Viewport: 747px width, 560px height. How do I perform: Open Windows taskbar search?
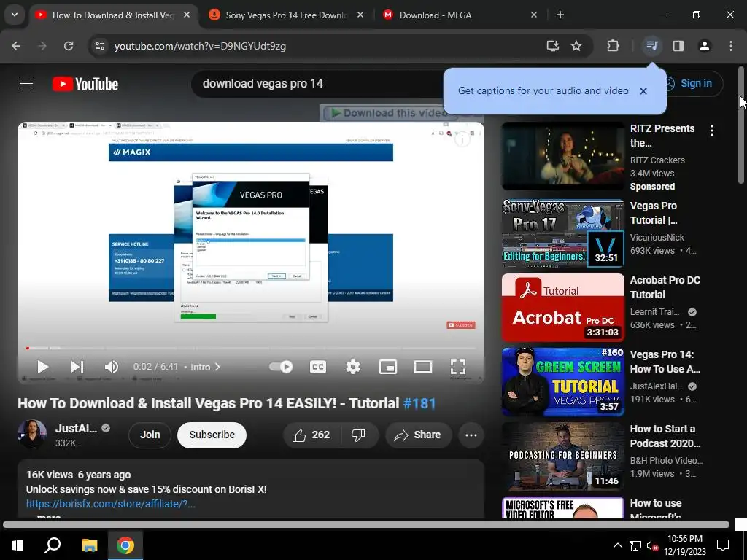53,545
